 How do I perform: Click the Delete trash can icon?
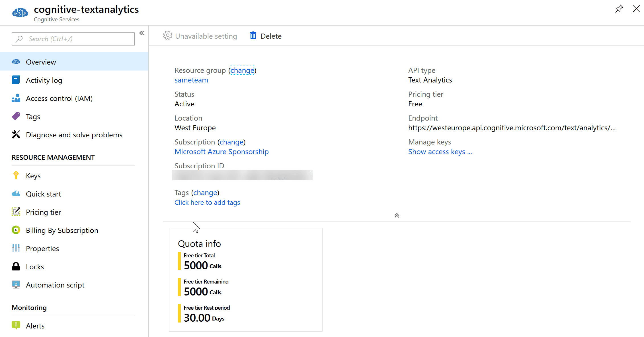pyautogui.click(x=253, y=36)
